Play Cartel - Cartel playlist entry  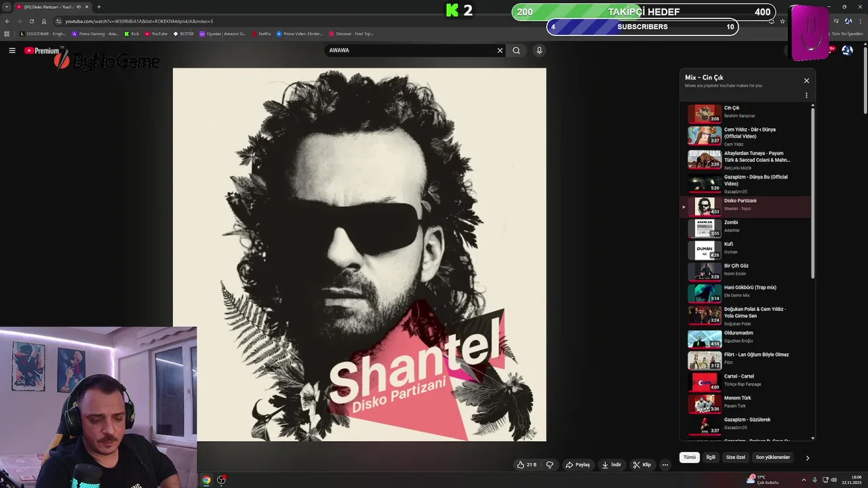coord(746,382)
